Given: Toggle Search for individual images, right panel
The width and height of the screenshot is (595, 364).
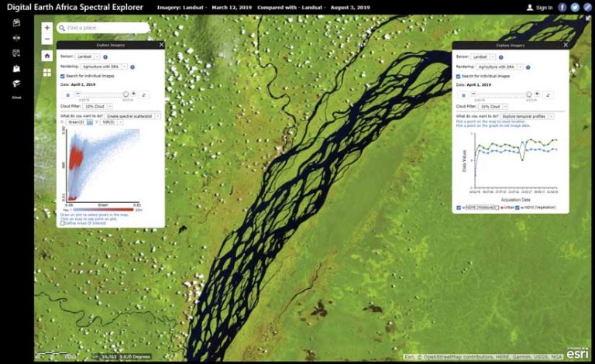Looking at the screenshot, I should point(459,76).
